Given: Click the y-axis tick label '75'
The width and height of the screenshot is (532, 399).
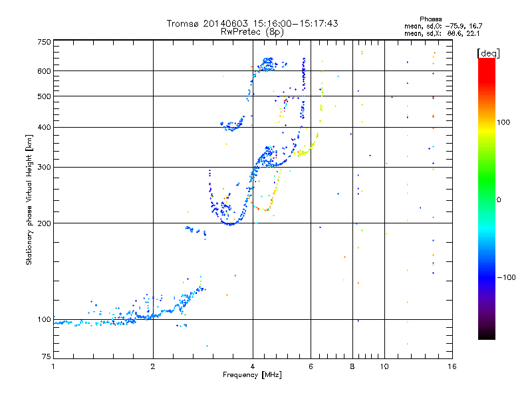Looking at the screenshot, I should pyautogui.click(x=47, y=356).
